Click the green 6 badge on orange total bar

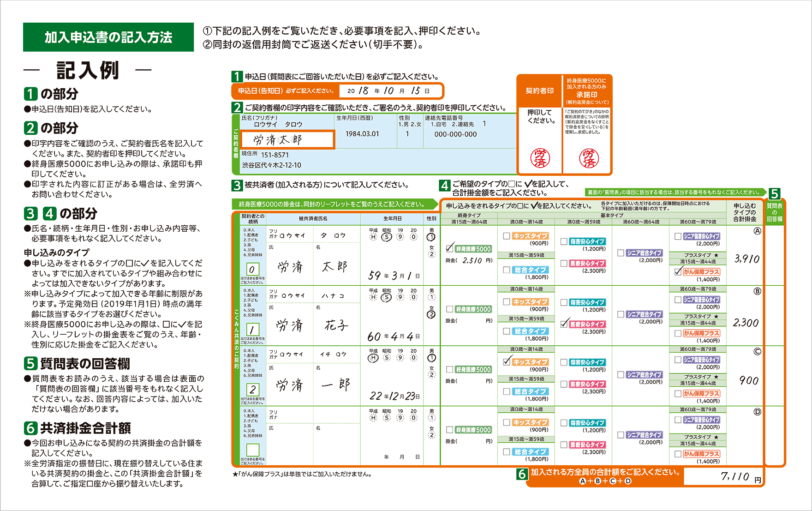coord(522,474)
